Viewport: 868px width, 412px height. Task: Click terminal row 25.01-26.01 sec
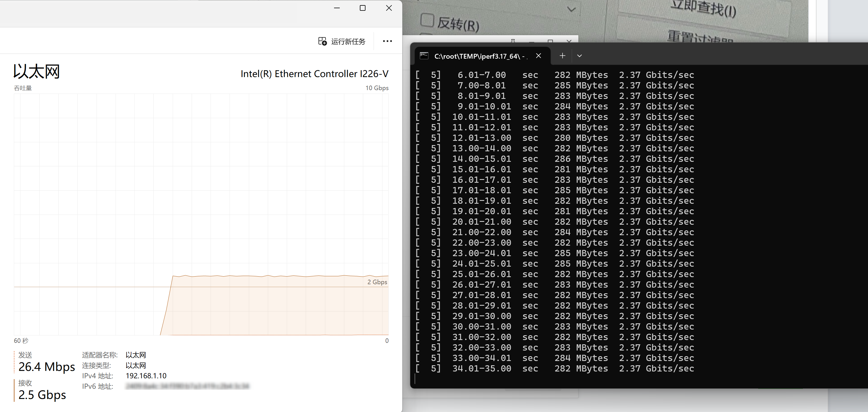(555, 274)
